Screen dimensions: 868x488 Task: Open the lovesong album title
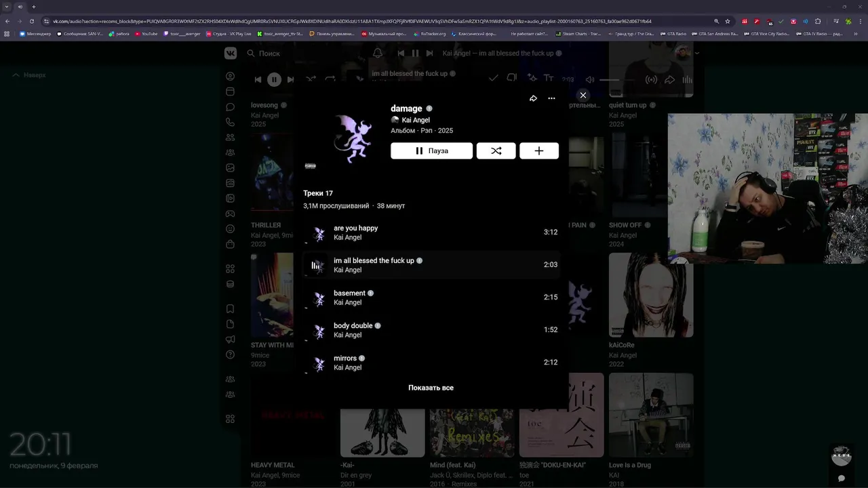[264, 105]
